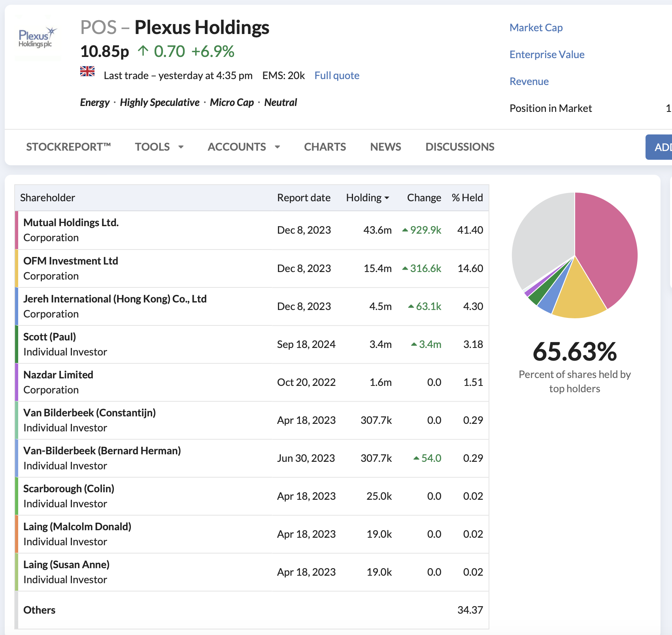Click the Others row label
The width and height of the screenshot is (672, 635).
[x=40, y=610]
